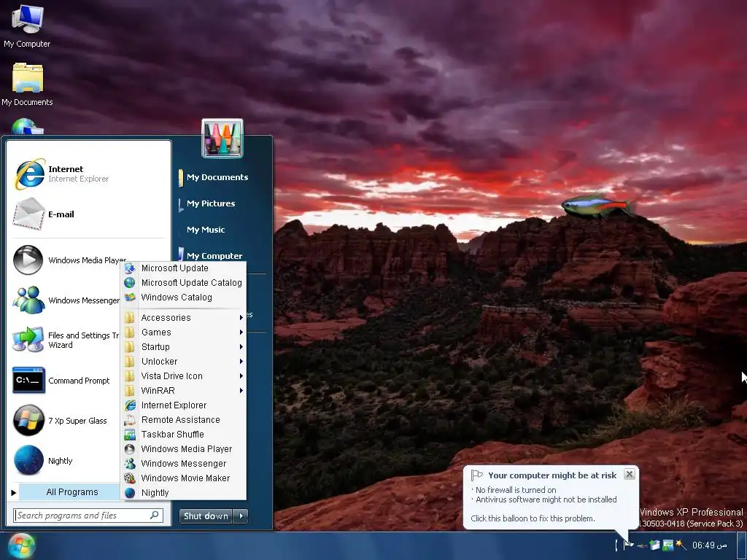Open the arrow next to Shut down
The height and width of the screenshot is (560, 747).
pos(241,516)
